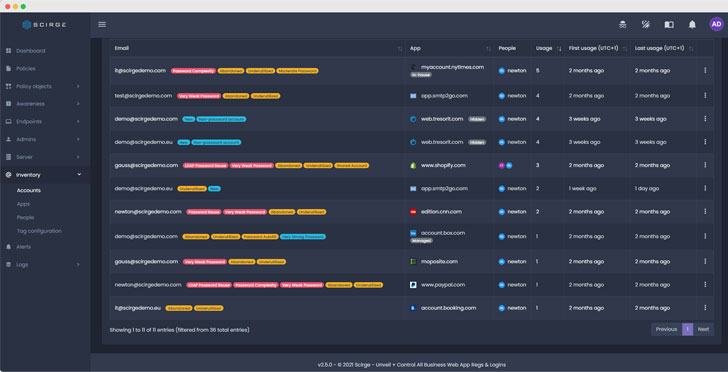Viewport: 728px width, 372px height.
Task: Open the notifications bell
Action: point(692,25)
